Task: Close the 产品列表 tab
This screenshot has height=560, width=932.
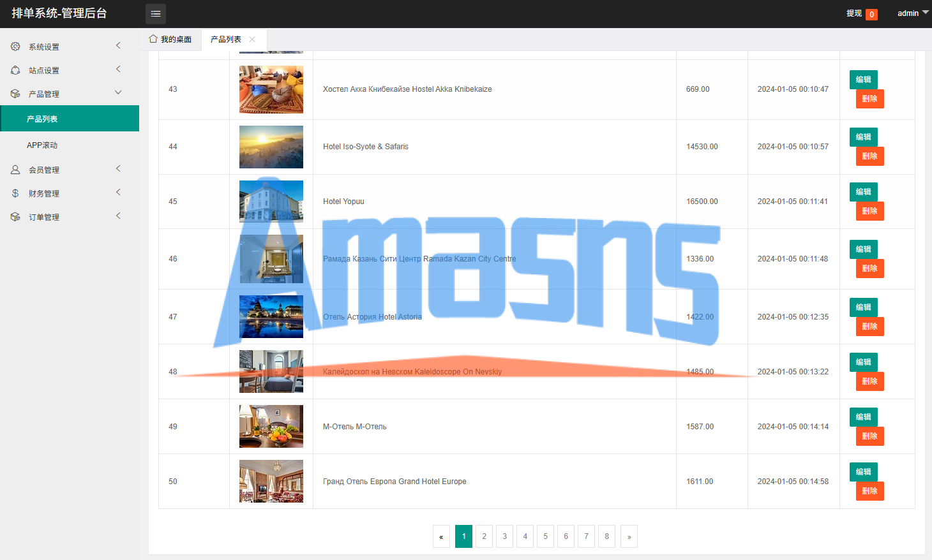Action: [x=252, y=40]
